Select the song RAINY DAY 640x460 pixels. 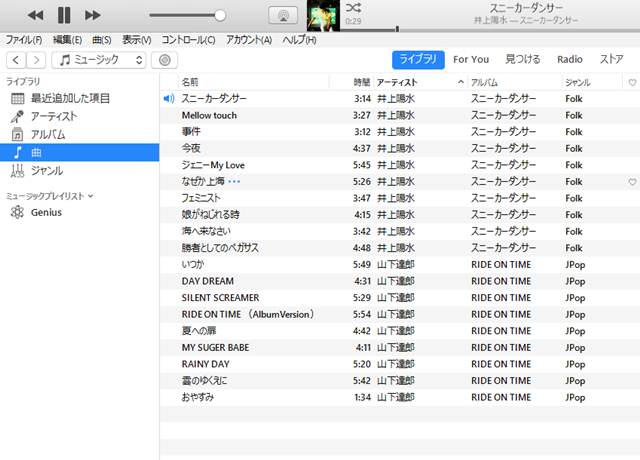tap(206, 364)
